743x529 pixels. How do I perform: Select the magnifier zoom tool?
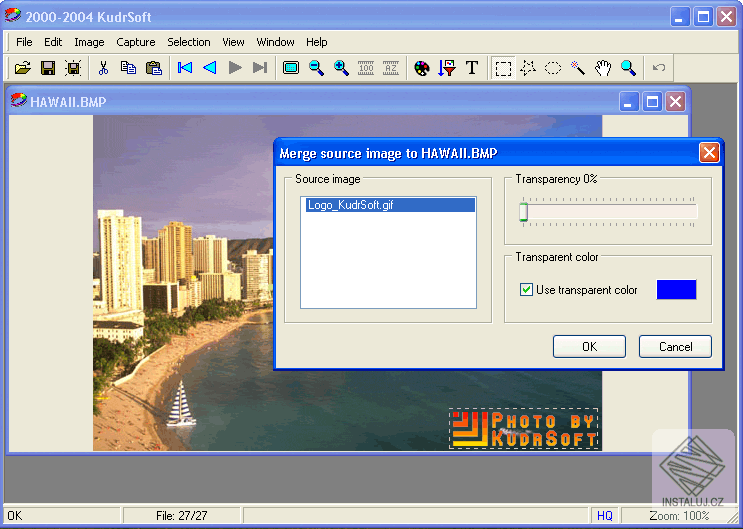pos(628,68)
